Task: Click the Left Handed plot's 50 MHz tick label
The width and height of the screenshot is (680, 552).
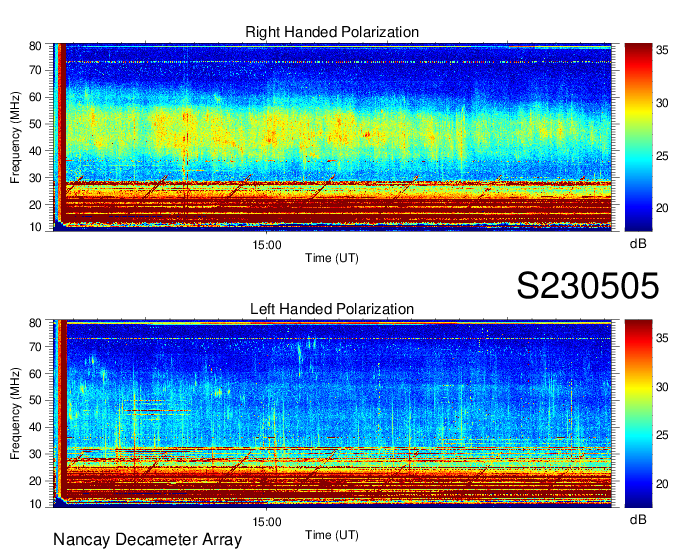Action: [x=35, y=401]
